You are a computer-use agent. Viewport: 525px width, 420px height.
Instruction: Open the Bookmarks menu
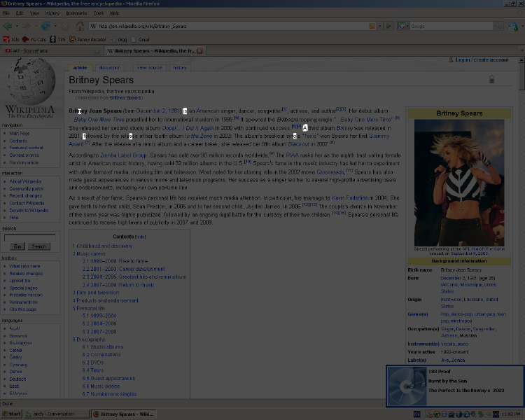pyautogui.click(x=76, y=13)
